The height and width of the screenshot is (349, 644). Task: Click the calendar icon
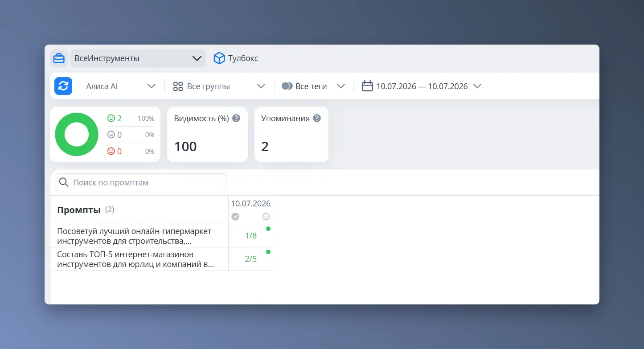pos(367,86)
